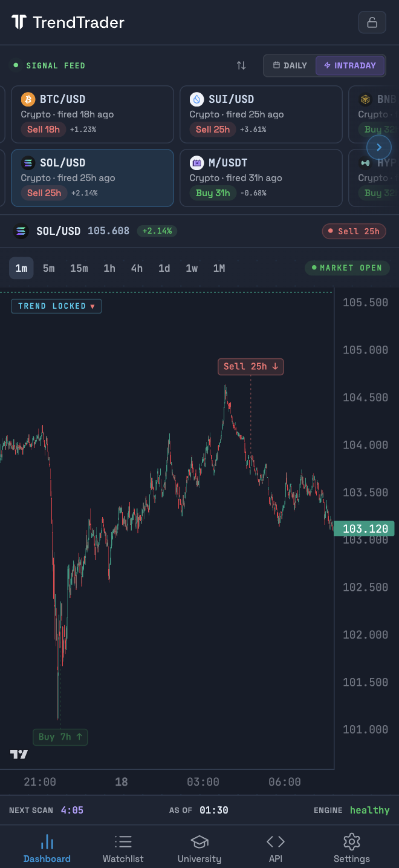Open the SUI/USD signal card
Image resolution: width=399 pixels, height=868 pixels.
tap(261, 114)
